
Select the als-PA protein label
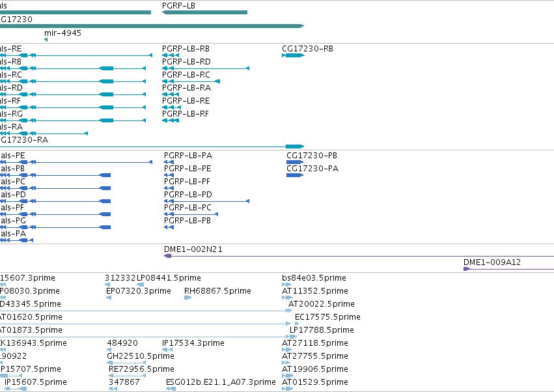[13, 234]
